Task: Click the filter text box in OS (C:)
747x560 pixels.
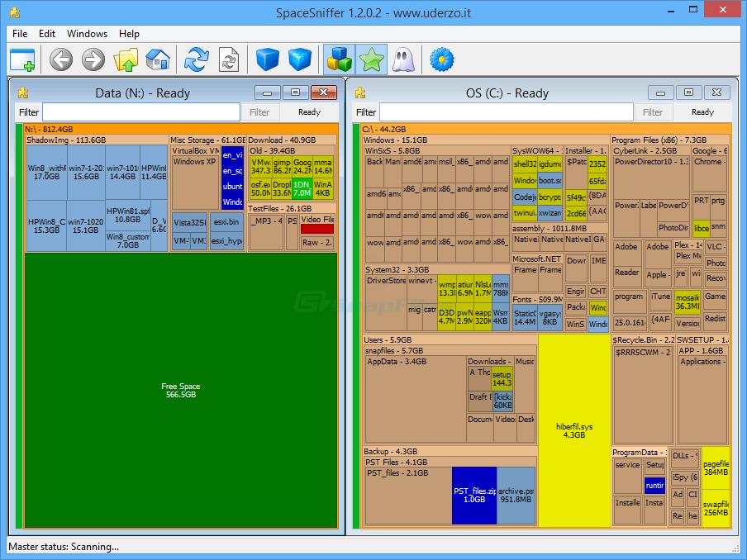Action: point(507,112)
